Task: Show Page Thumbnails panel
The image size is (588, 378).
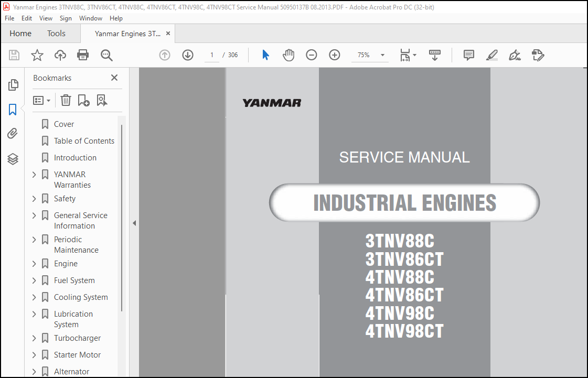Action: [x=13, y=85]
